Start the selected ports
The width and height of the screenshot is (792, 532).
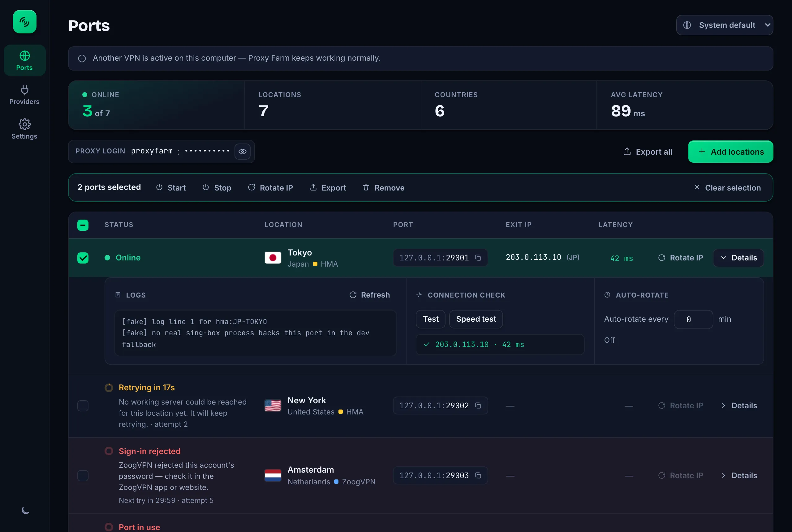(x=171, y=188)
